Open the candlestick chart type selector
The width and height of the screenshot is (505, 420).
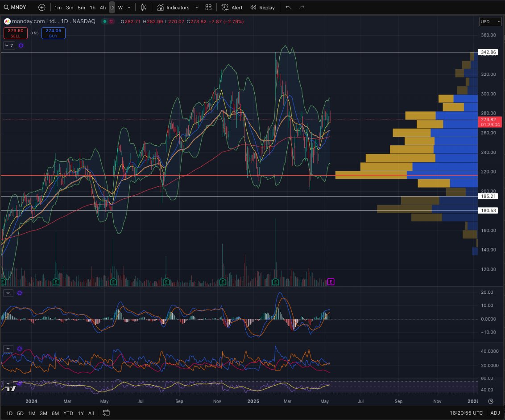(x=144, y=8)
